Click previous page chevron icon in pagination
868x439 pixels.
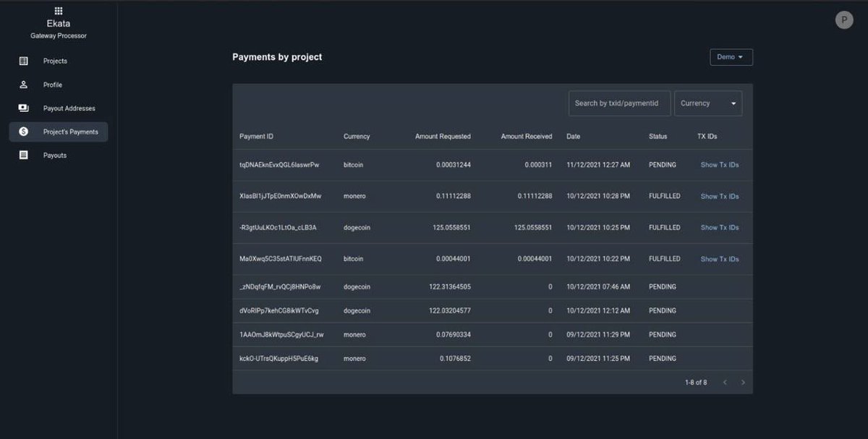[725, 382]
